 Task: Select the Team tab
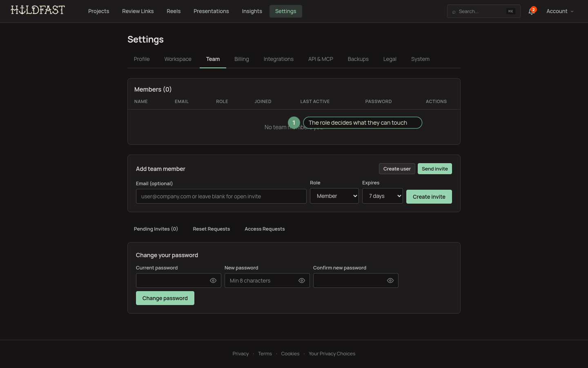tap(213, 59)
